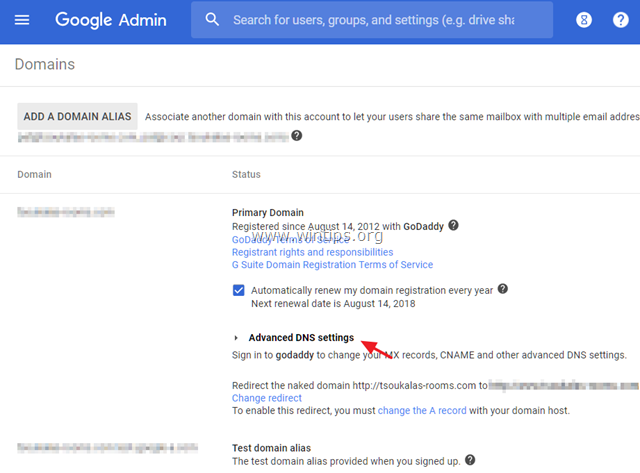The height and width of the screenshot is (473, 640).
Task: Click the Google Admin logo
Action: [x=111, y=20]
